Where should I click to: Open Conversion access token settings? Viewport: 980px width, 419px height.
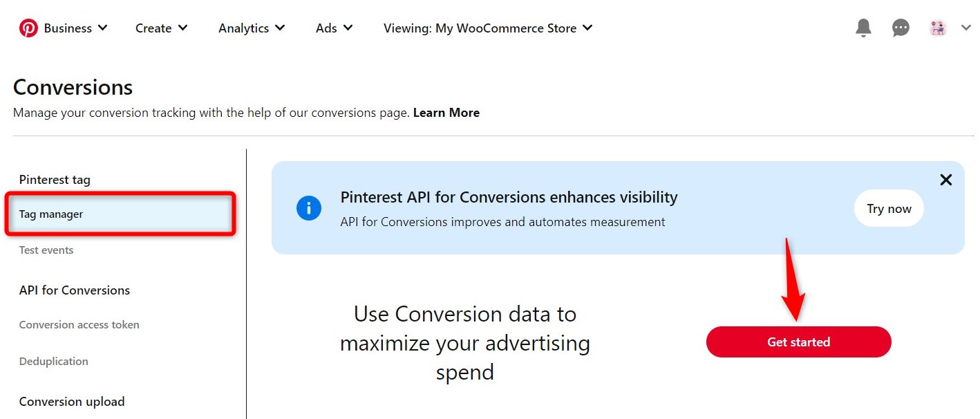tap(79, 324)
